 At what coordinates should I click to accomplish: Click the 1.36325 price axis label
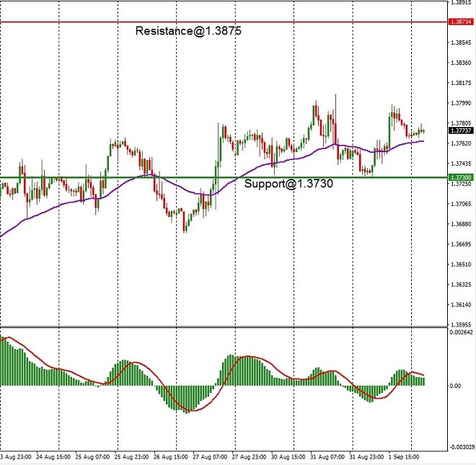click(x=461, y=284)
